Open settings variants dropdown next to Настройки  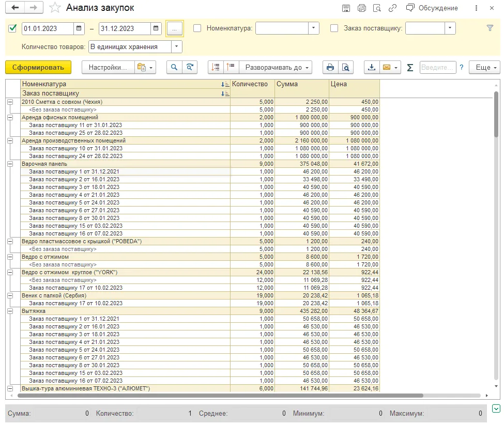pyautogui.click(x=145, y=68)
